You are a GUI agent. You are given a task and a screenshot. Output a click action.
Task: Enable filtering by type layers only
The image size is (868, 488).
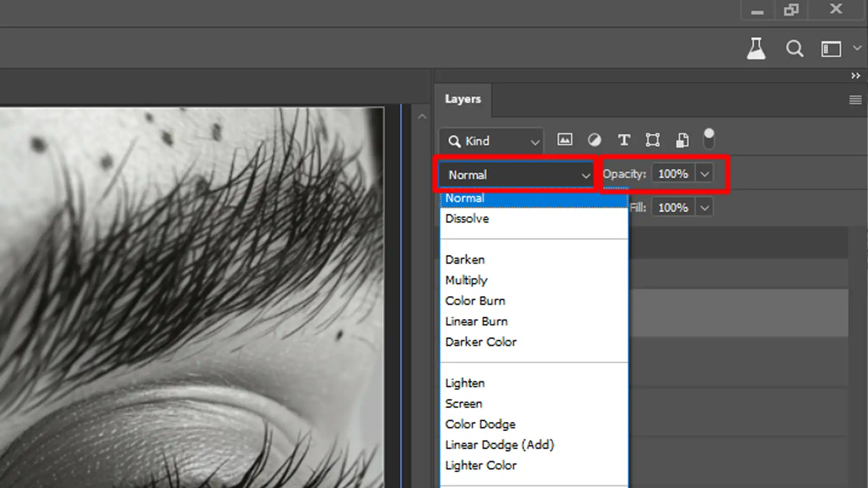pos(624,141)
